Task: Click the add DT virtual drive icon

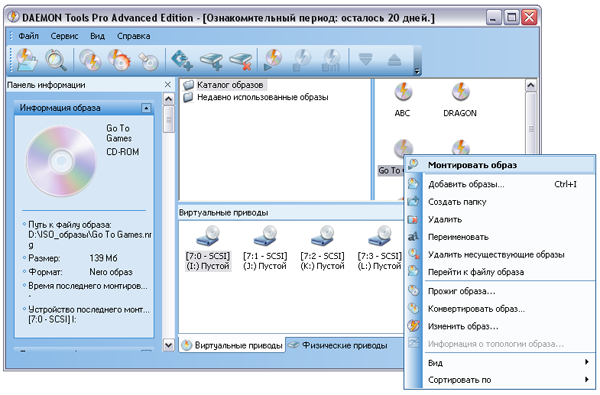Action: point(181,60)
